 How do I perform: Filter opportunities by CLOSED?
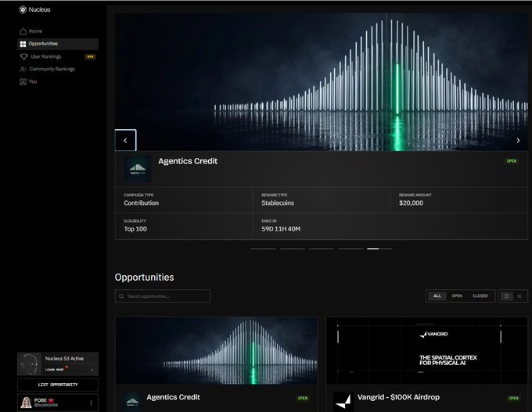[x=480, y=296]
